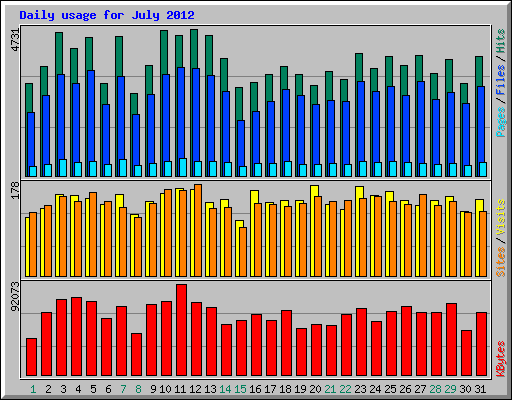Screen dimensions: 512x400
Task: Click the 178 visits axis value
Action: coord(16,190)
